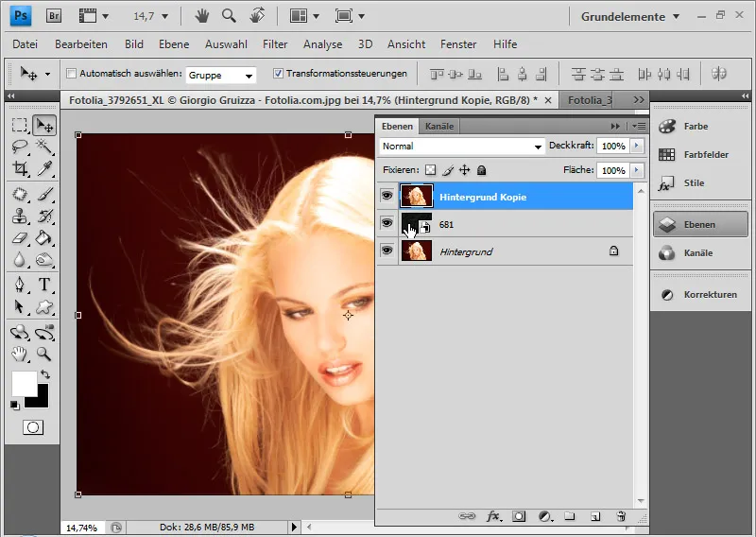Select the Hand tool in toolbox
Screen dimensions: 756x537
[x=19, y=355]
